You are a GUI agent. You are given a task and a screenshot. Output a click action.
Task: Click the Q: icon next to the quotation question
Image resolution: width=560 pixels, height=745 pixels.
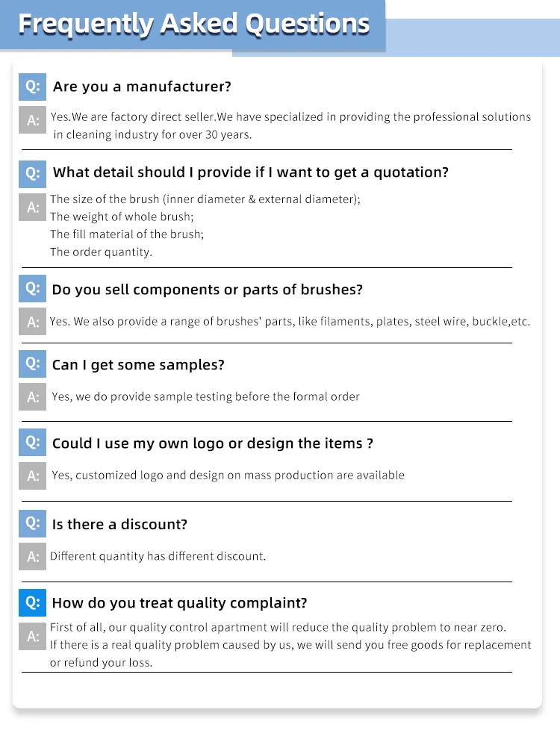coord(32,173)
